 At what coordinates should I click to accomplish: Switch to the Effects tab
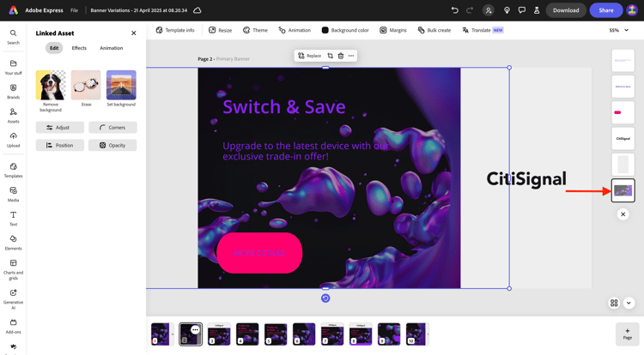pos(79,48)
